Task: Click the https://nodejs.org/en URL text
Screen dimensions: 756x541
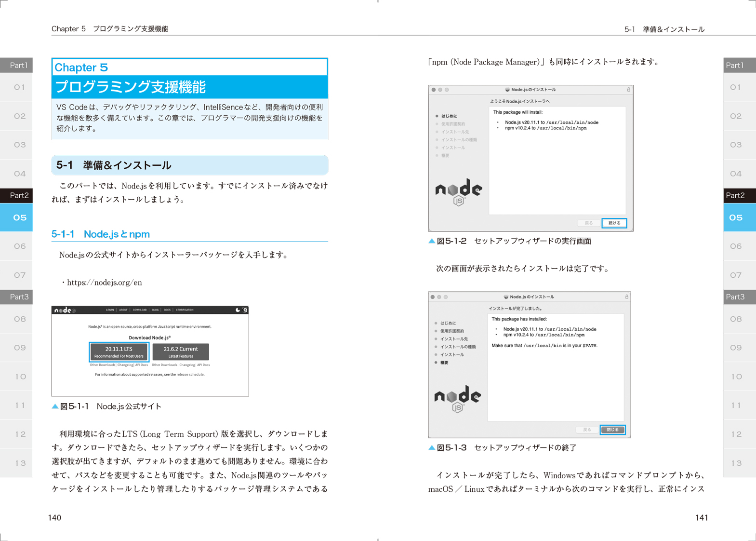Action: [105, 283]
